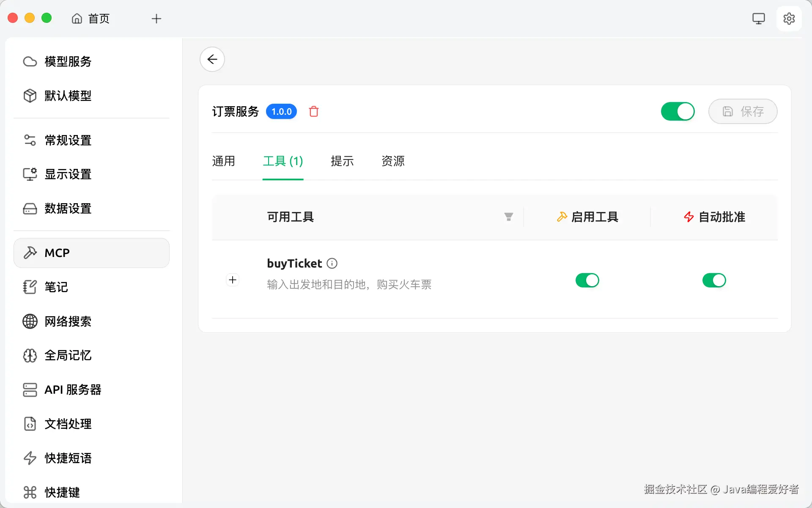Click the back arrow button
Viewport: 812px width, 508px height.
212,59
